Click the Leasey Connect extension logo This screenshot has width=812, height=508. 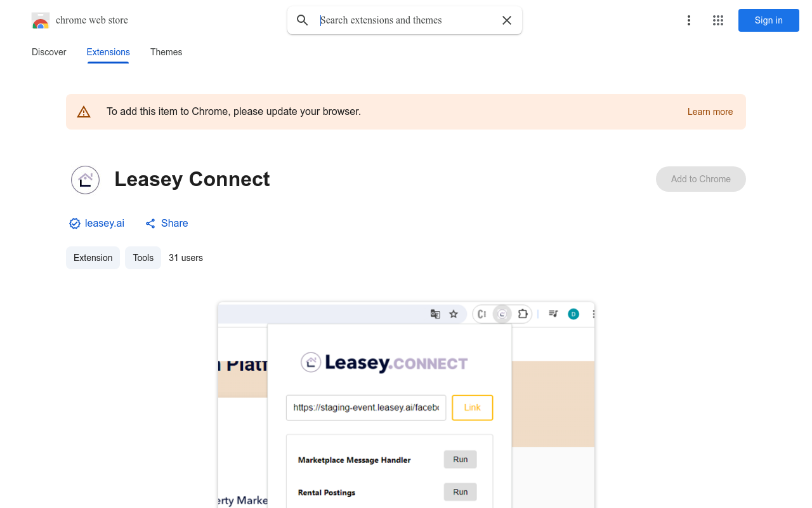click(85, 180)
